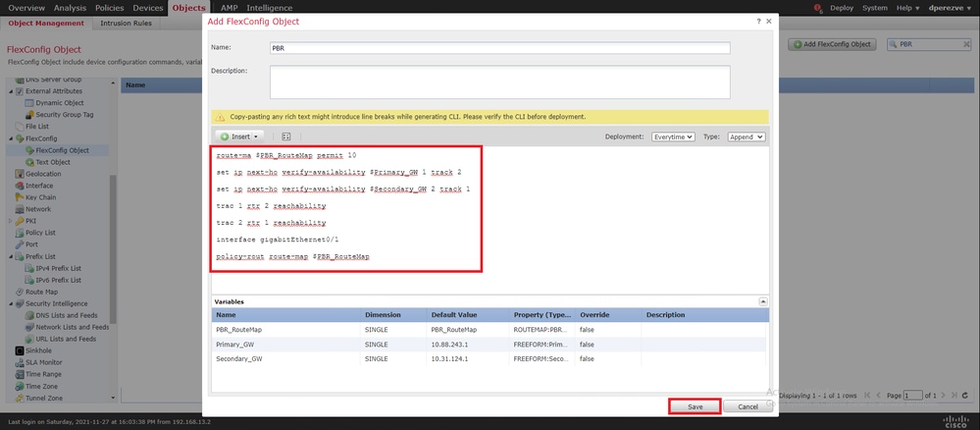Click the Geolocation icon in sidebar
Screen dimensions: 980x430
(x=20, y=174)
